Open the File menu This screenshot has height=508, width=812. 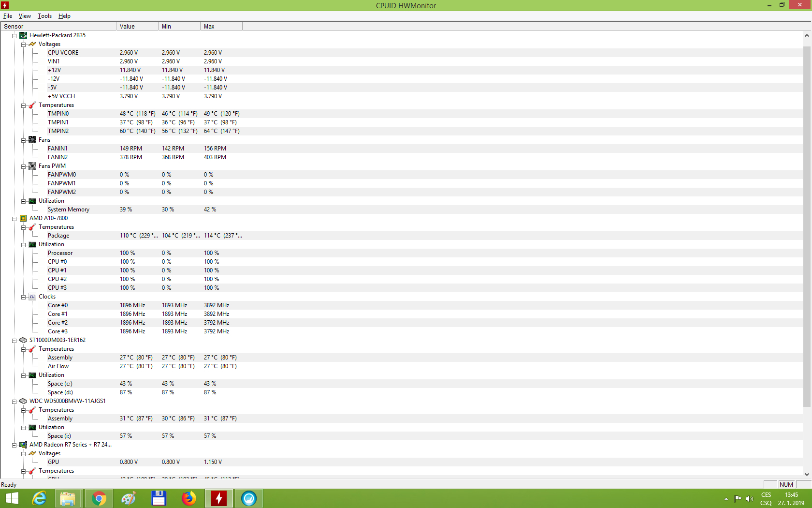click(8, 16)
